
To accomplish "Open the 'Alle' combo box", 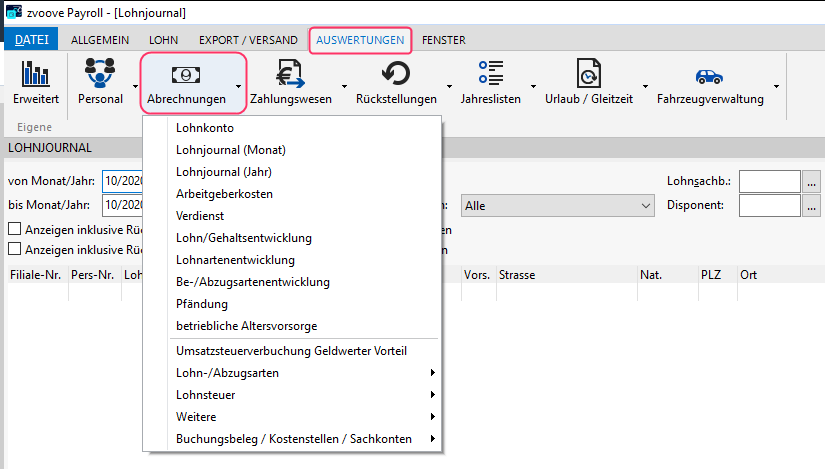I will [x=556, y=205].
